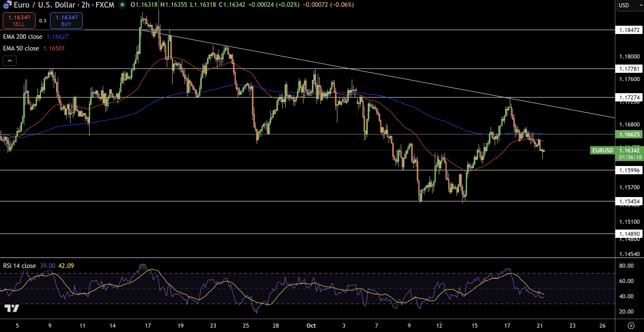644x332 pixels.
Task: Select the 1.18472 horizontal line price label
Action: click(x=629, y=30)
